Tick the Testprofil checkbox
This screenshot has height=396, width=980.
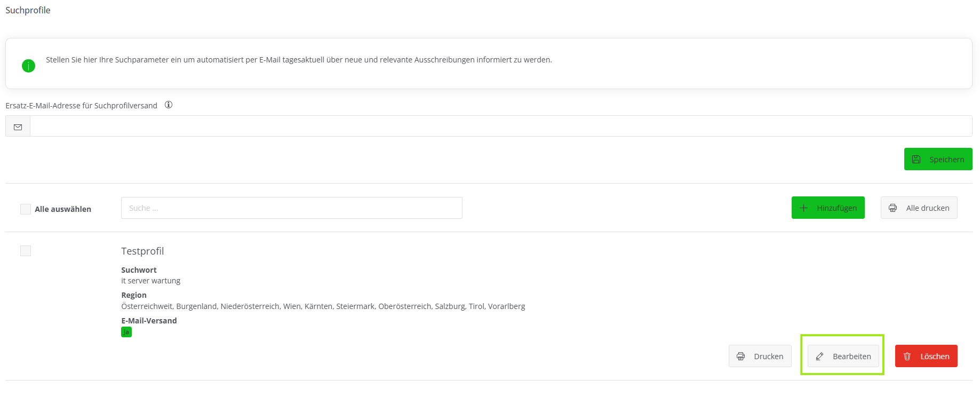click(26, 251)
